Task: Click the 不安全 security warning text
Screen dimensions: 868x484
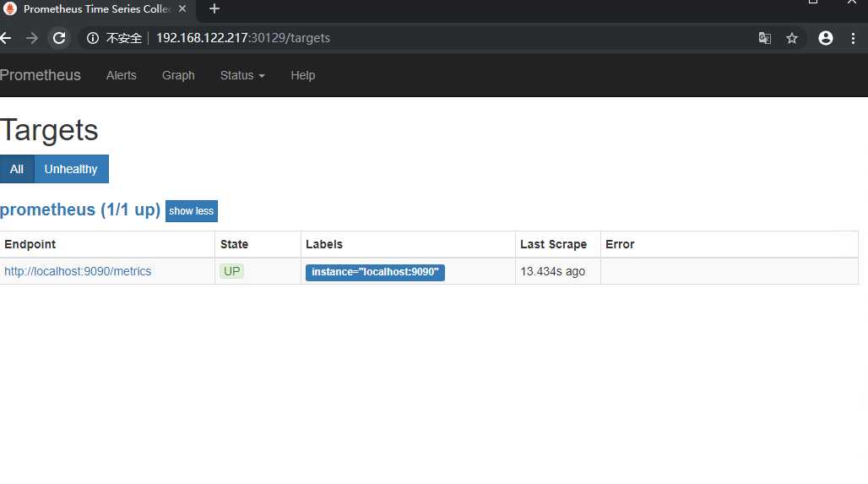Action: (124, 38)
